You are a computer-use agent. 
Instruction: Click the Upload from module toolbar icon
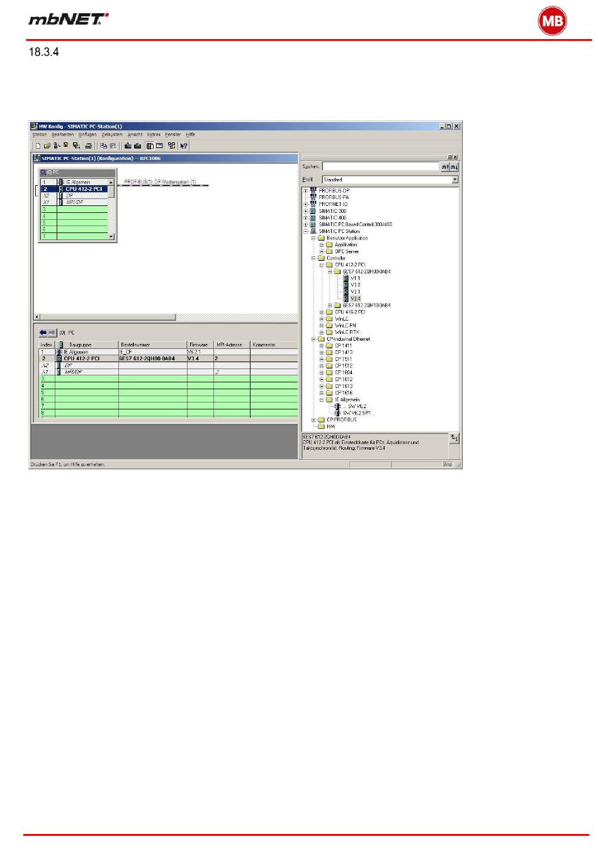pos(137,146)
